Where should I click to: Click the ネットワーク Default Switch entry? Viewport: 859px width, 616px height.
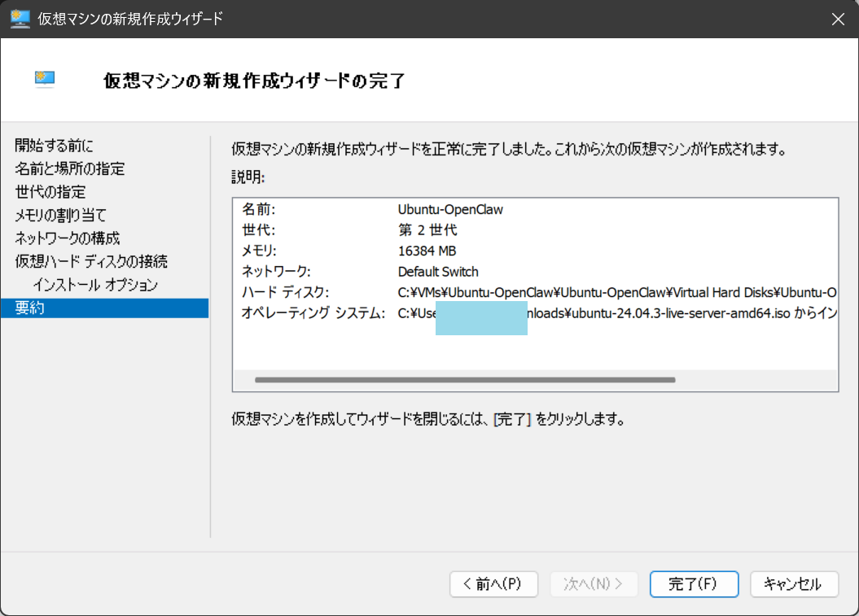(x=438, y=272)
